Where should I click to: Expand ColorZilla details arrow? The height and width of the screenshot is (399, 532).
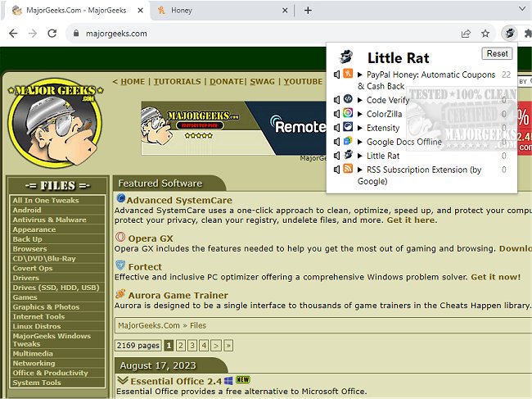coord(360,114)
